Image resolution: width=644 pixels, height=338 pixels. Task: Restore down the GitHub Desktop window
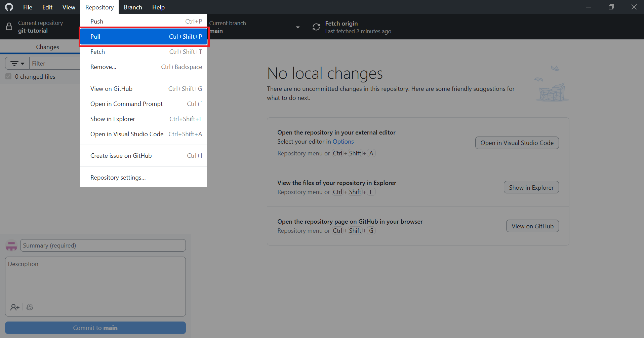(x=611, y=7)
